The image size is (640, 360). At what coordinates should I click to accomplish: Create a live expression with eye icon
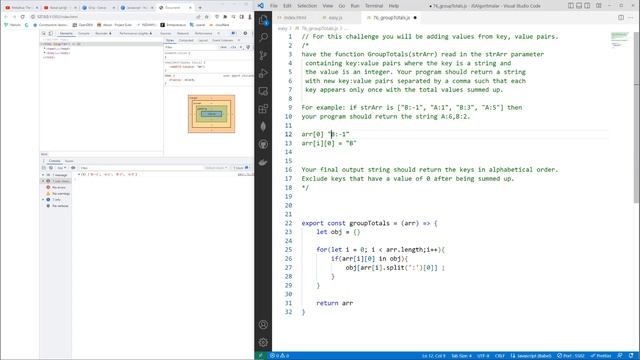(x=73, y=168)
